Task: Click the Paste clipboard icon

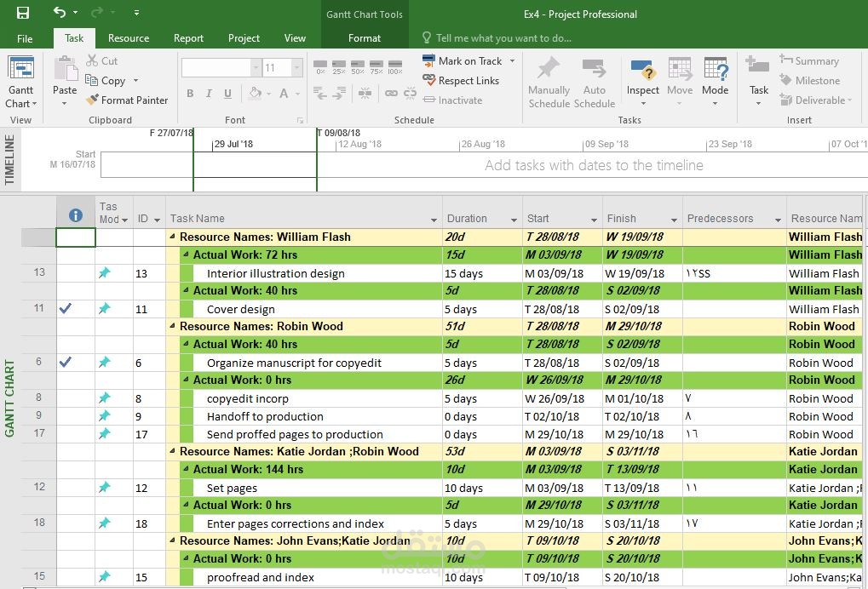Action: pyautogui.click(x=65, y=75)
